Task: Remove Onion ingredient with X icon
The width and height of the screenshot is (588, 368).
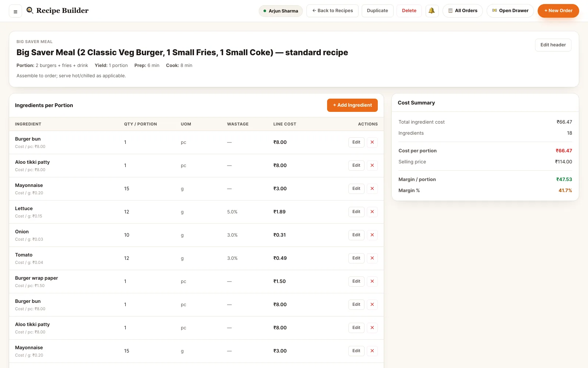Action: [x=372, y=235]
